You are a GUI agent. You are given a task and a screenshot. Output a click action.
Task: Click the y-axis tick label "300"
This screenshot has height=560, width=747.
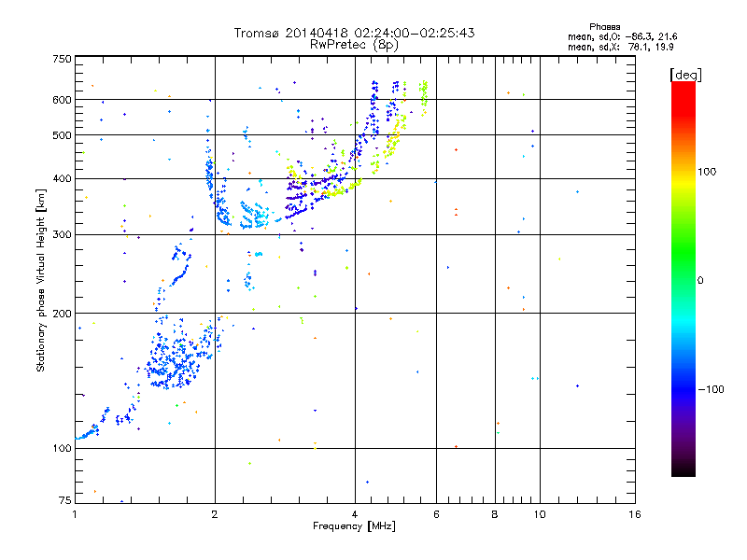point(62,235)
